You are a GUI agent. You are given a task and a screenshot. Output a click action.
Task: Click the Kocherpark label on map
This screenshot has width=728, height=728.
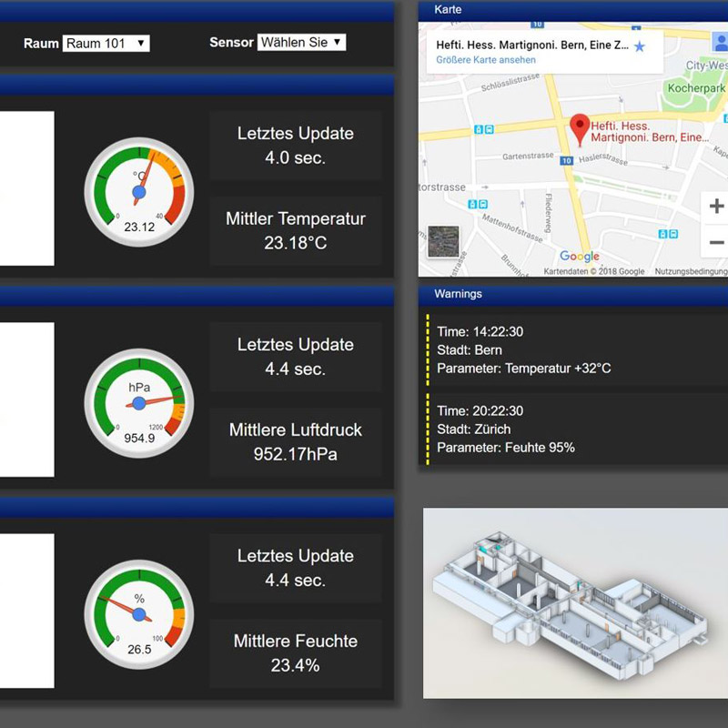coord(696,87)
